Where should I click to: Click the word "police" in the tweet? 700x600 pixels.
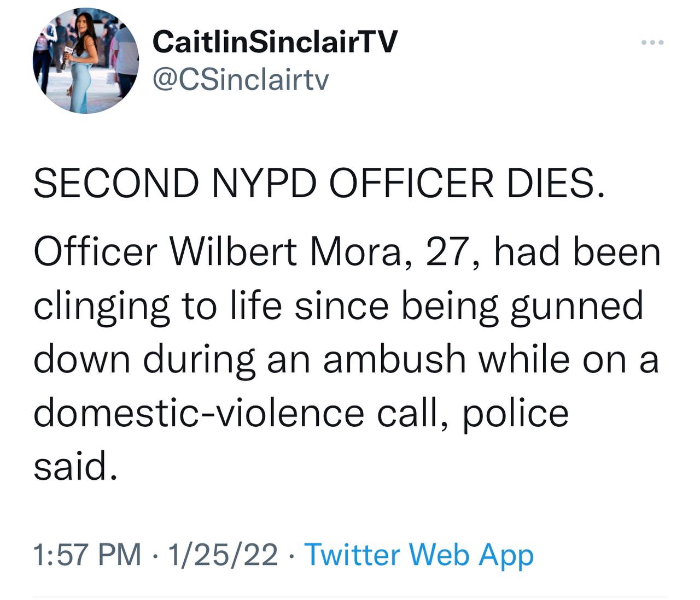coord(516,413)
